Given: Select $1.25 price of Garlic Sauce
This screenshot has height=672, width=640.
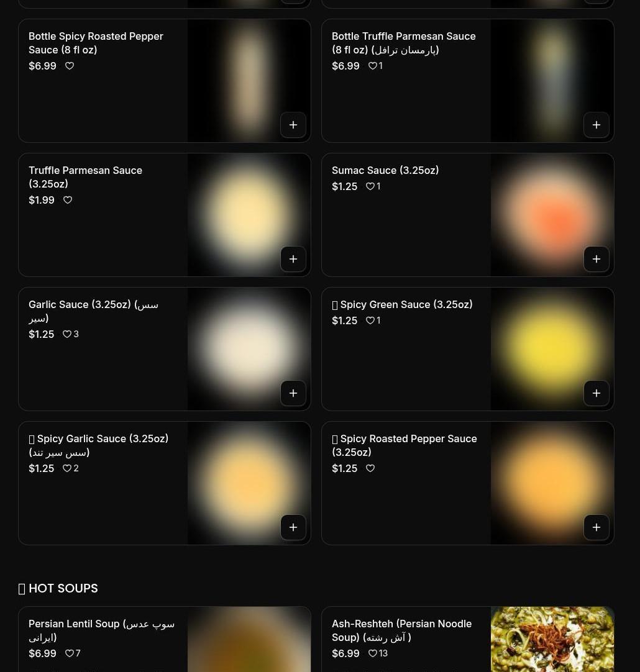Looking at the screenshot, I should coord(42,334).
